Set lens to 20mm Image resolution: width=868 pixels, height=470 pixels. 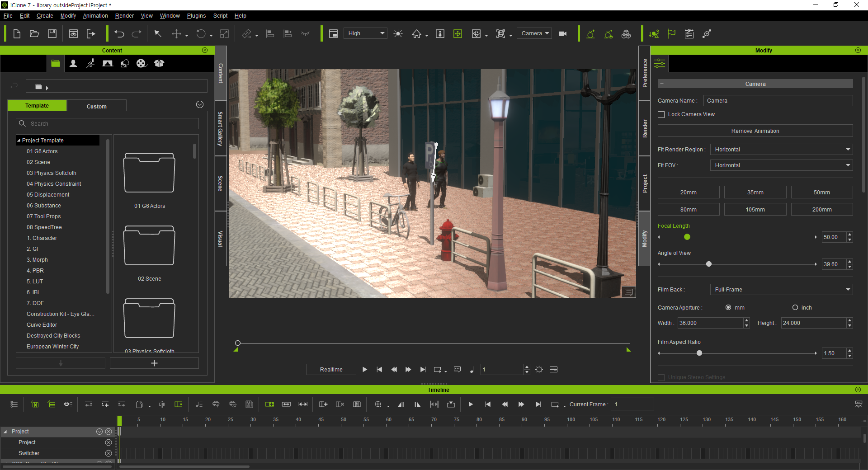688,193
